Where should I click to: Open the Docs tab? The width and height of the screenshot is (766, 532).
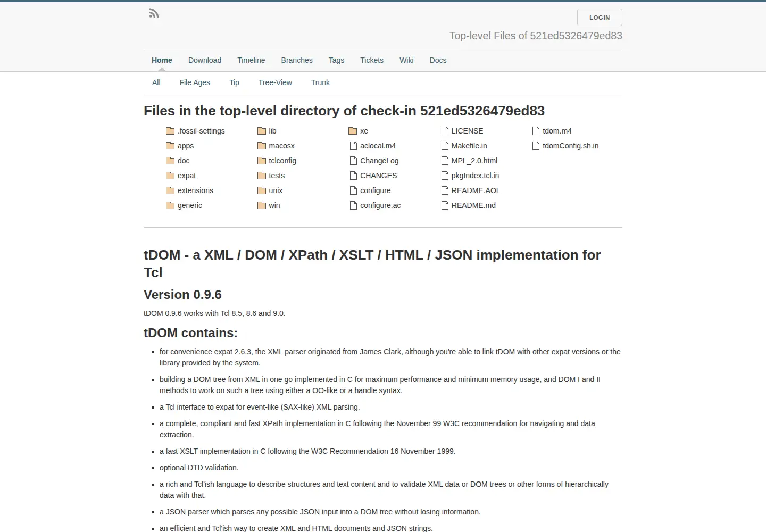click(438, 60)
